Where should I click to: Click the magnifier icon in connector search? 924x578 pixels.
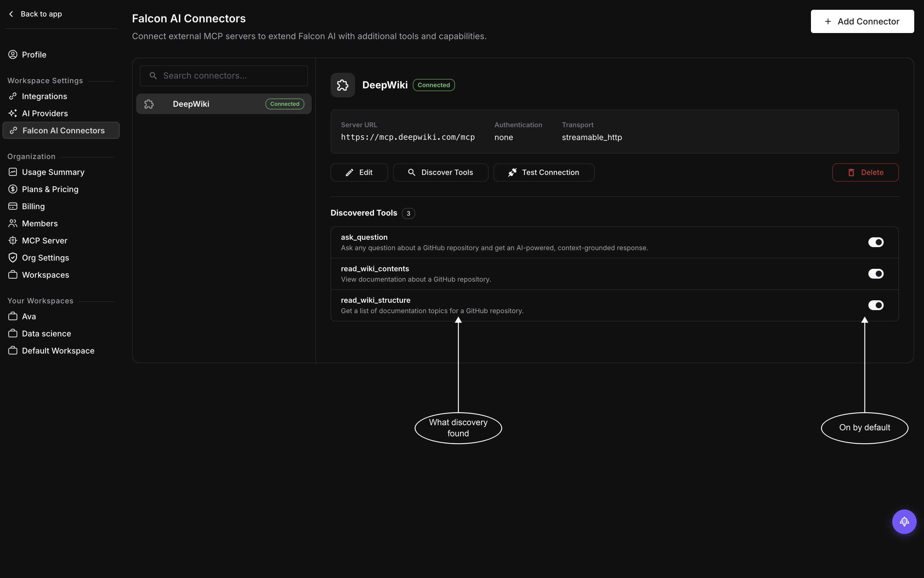[x=153, y=76]
